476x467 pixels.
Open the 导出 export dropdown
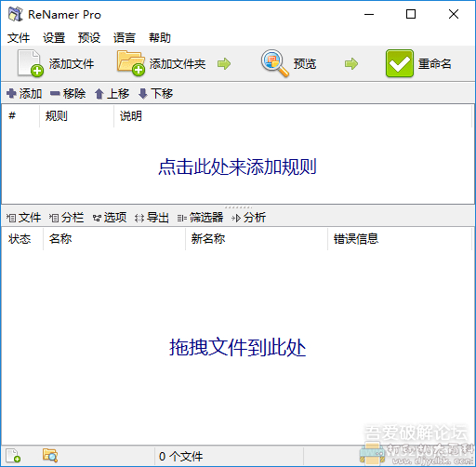point(152,218)
